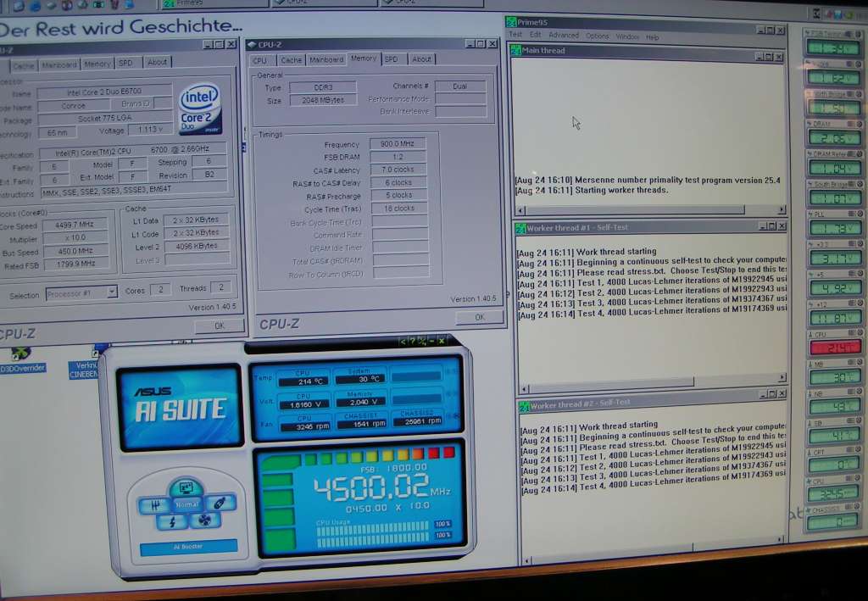Screen dimensions: 868x601
Task: Open the Prime95 Options menu
Action: (597, 36)
